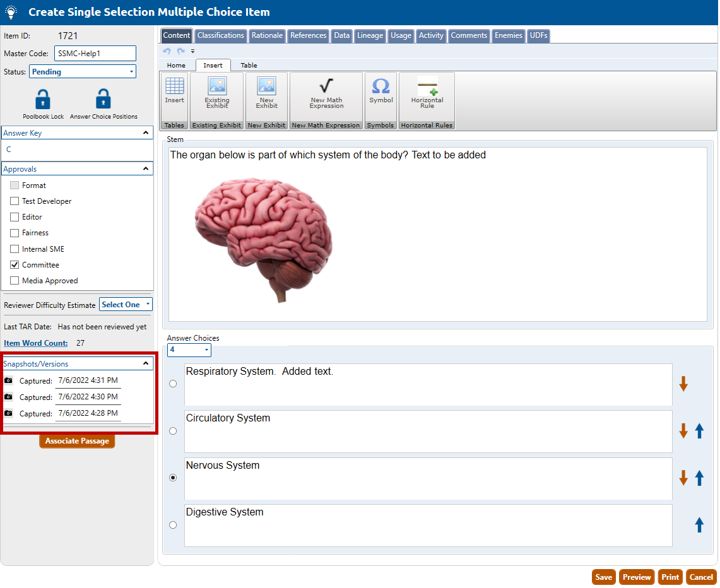This screenshot has height=588, width=720.
Task: Click the Answer Choice Positions lock icon
Action: tap(103, 100)
